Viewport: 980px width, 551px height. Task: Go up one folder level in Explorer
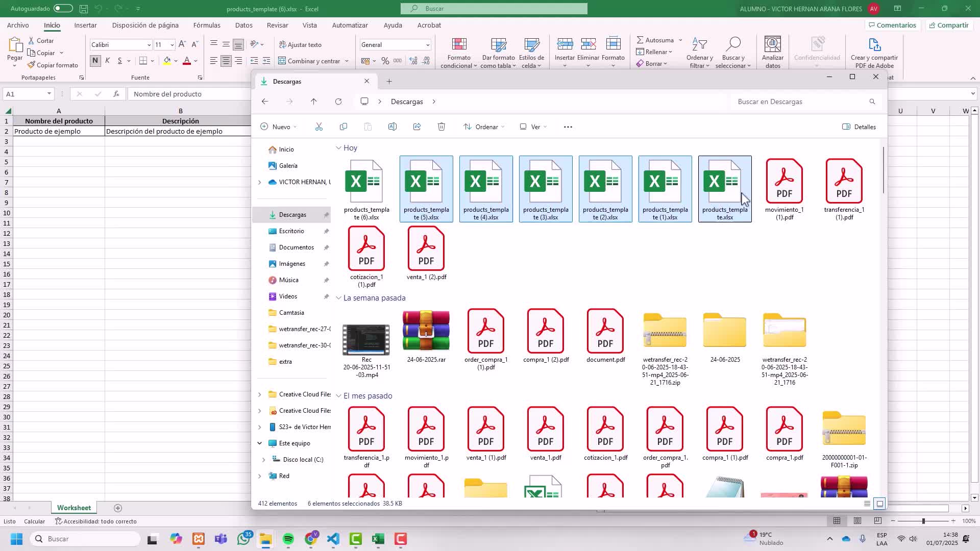(x=314, y=102)
